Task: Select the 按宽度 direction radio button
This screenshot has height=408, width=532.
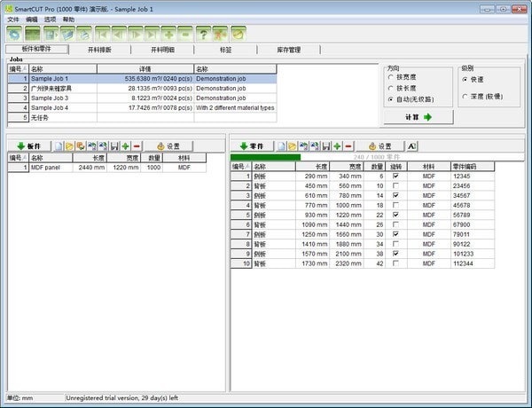Action: (x=391, y=77)
